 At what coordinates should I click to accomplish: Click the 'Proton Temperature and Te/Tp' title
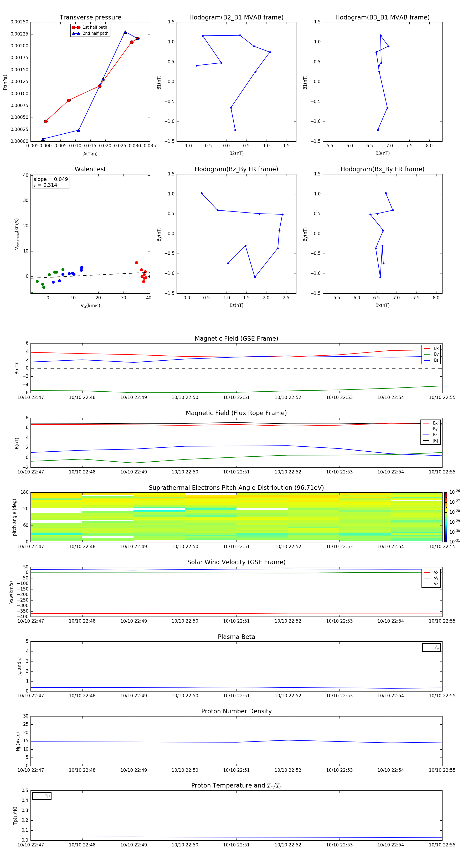pos(236,786)
